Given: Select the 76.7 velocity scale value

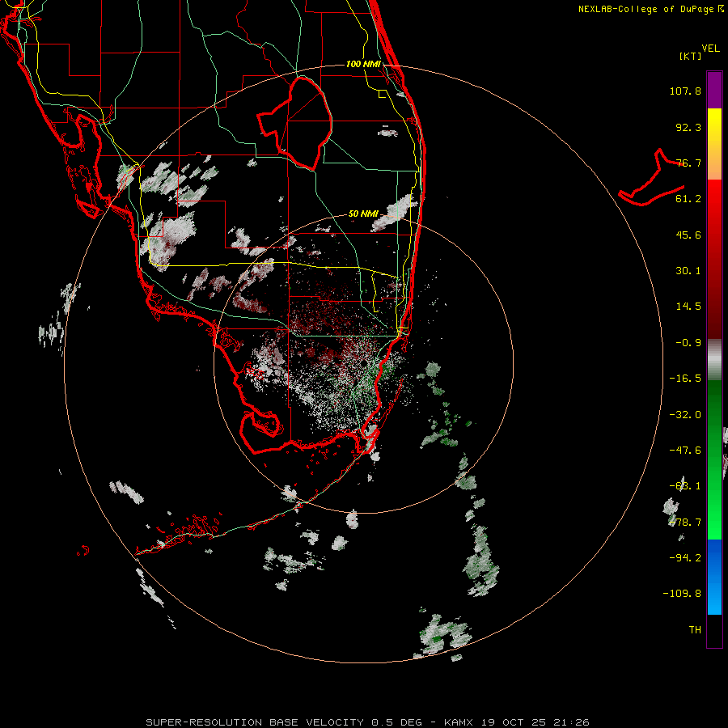Looking at the screenshot, I should 688,163.
